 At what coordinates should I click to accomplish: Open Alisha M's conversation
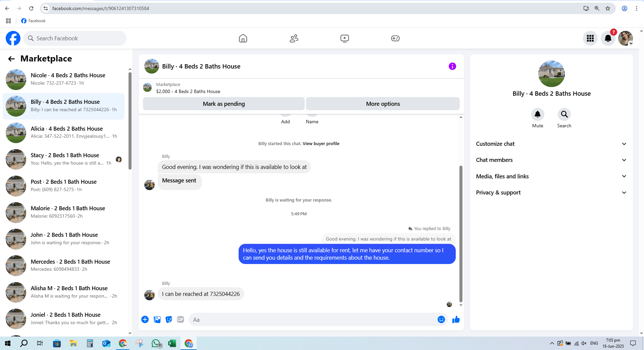(x=64, y=292)
